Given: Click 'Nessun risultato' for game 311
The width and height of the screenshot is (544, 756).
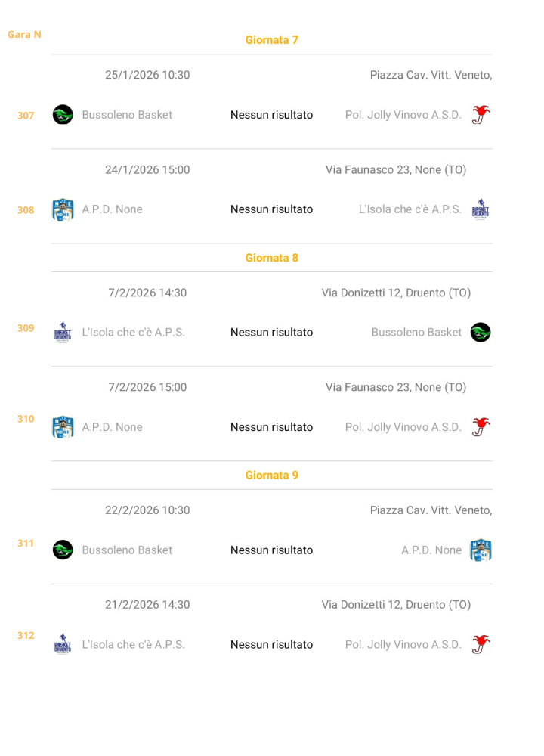Looking at the screenshot, I should pos(271,550).
